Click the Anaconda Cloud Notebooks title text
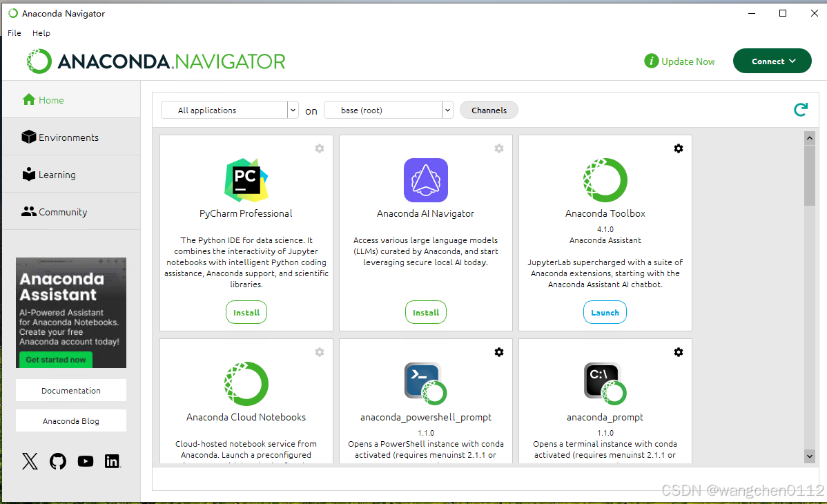The image size is (827, 504). (x=246, y=417)
